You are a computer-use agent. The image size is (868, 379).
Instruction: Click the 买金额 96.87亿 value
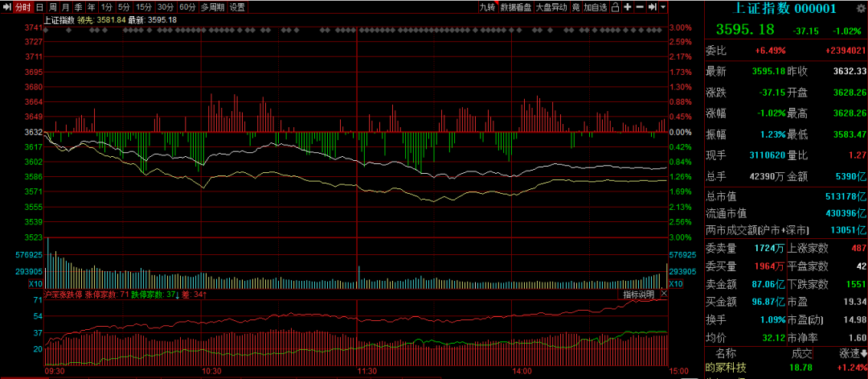coord(769,302)
